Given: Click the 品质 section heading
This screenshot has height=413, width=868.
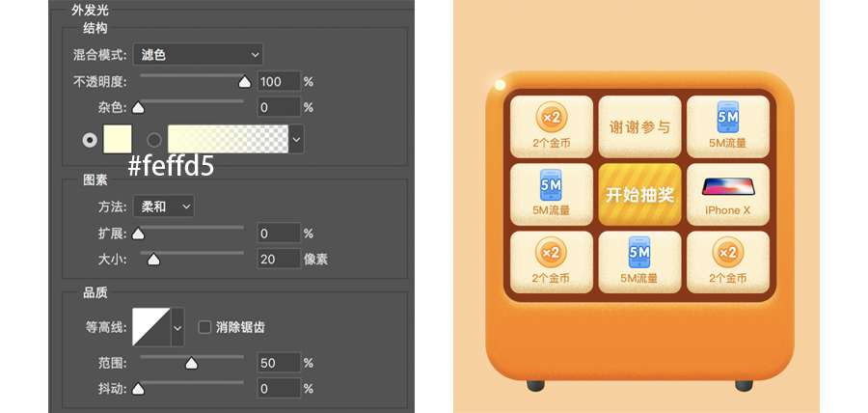Looking at the screenshot, I should point(95,293).
